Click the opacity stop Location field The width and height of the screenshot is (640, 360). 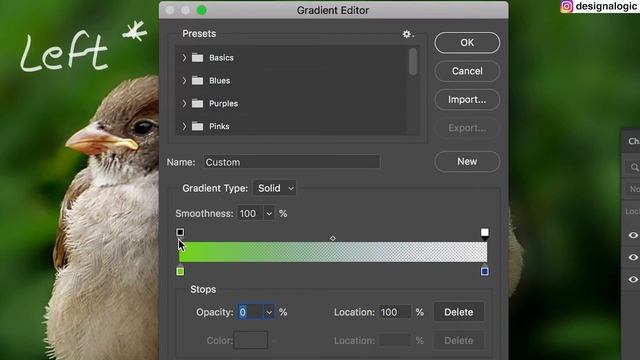[394, 312]
